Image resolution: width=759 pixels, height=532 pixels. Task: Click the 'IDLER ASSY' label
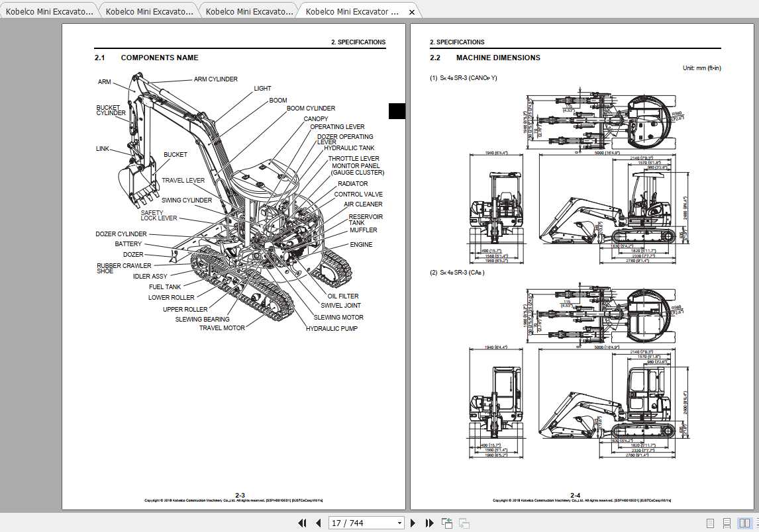150,276
